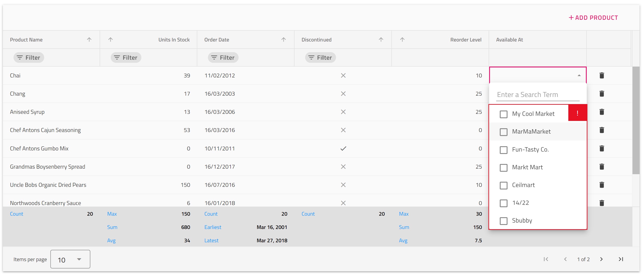Sort the Order Date column ascending
Viewport: 644px width, 276px height.
pyautogui.click(x=283, y=39)
